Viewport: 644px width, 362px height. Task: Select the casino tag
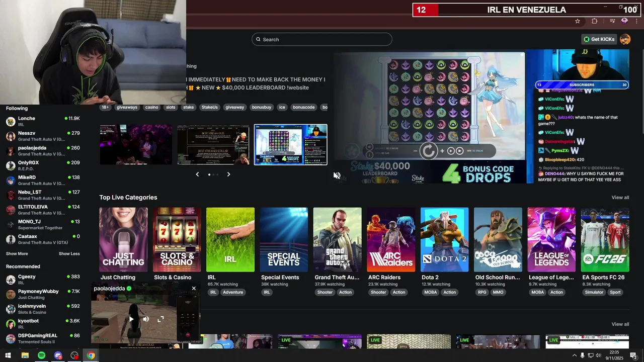(151, 107)
